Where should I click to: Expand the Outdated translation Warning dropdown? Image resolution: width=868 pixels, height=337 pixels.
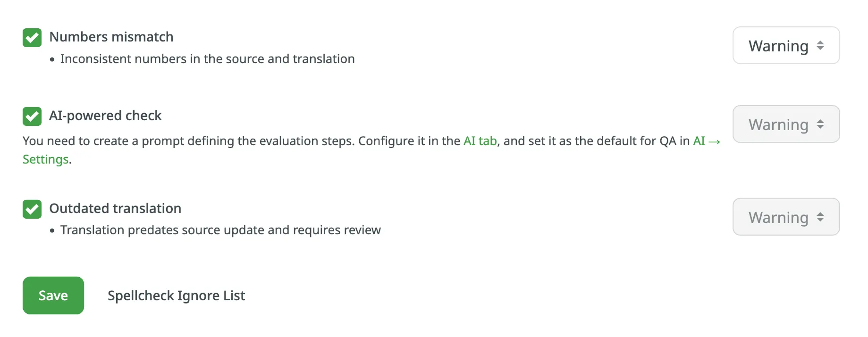(x=785, y=217)
